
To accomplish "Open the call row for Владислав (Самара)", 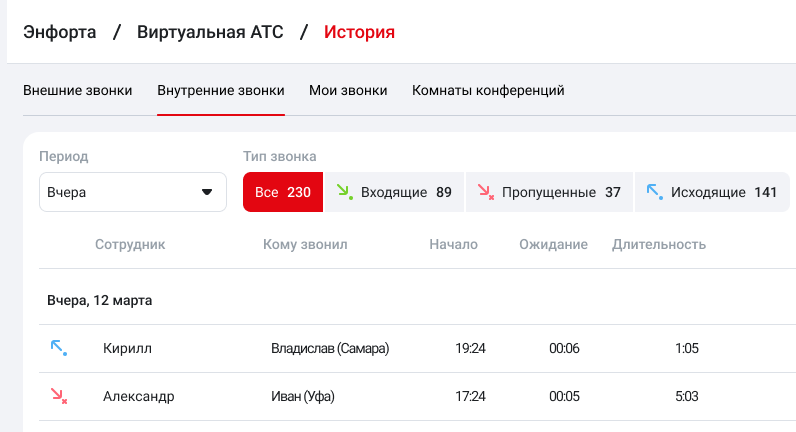I will (329, 348).
